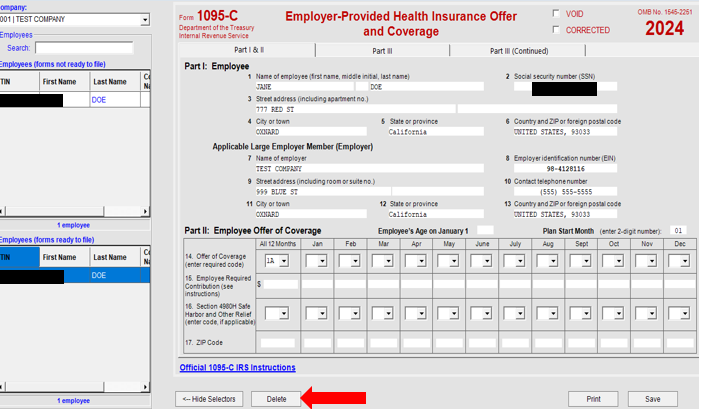Click the Jan ZIP Code field
This screenshot has width=701, height=409.
pyautogui.click(x=317, y=343)
